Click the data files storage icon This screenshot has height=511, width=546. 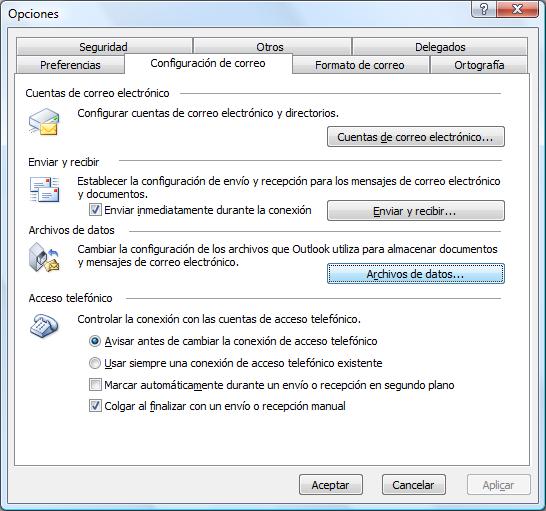[x=44, y=257]
